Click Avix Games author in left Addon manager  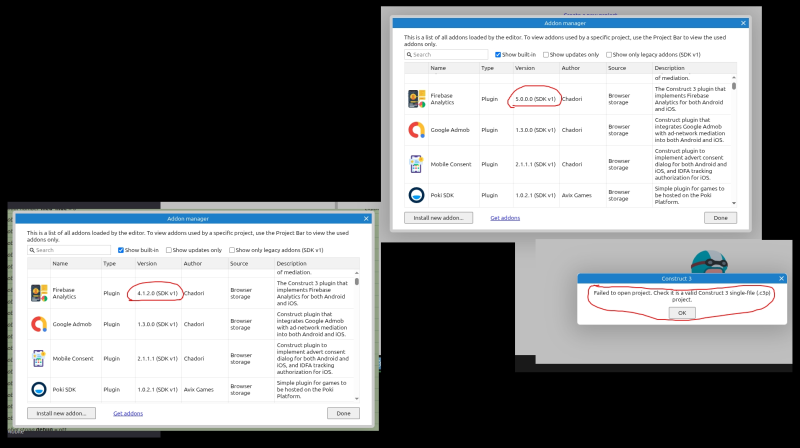pos(198,389)
